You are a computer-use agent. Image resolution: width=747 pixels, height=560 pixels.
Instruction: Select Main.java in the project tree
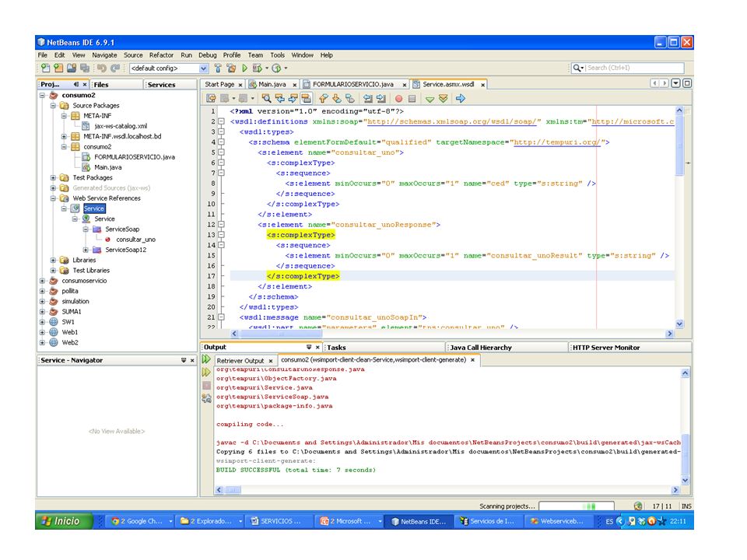tap(107, 168)
